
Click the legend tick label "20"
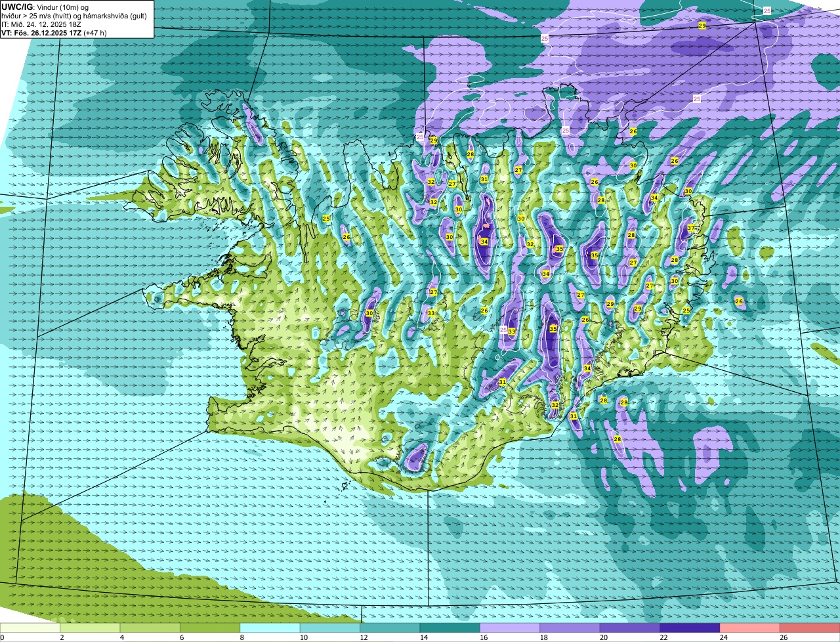pos(604,637)
